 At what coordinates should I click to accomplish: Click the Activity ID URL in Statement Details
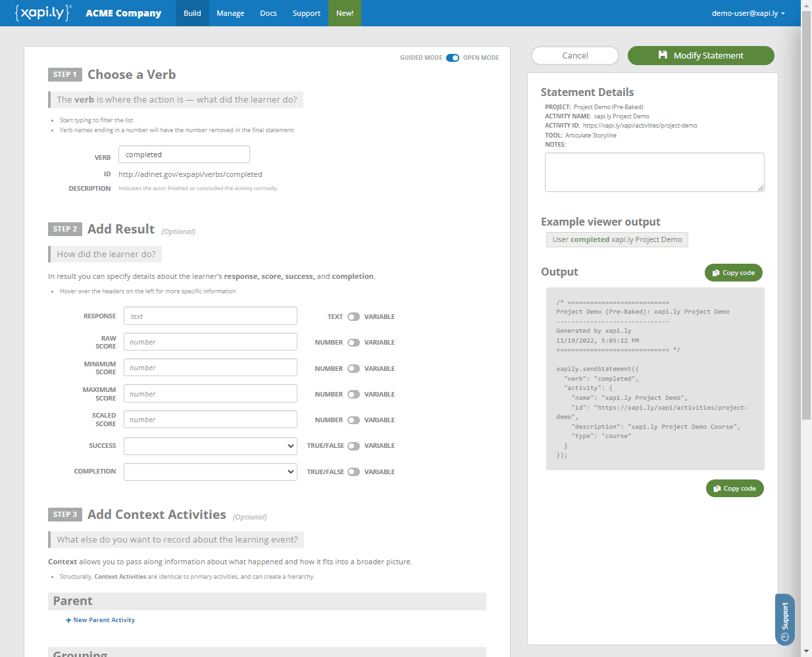click(640, 126)
